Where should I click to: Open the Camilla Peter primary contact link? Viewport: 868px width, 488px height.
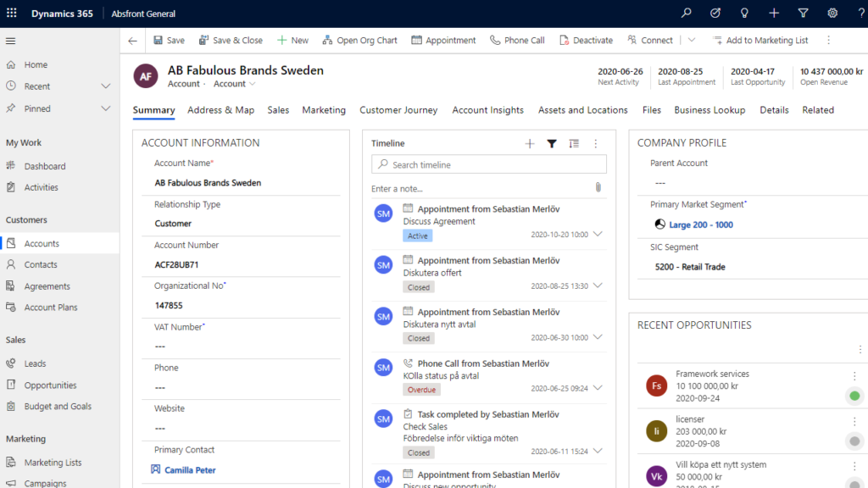pos(190,470)
